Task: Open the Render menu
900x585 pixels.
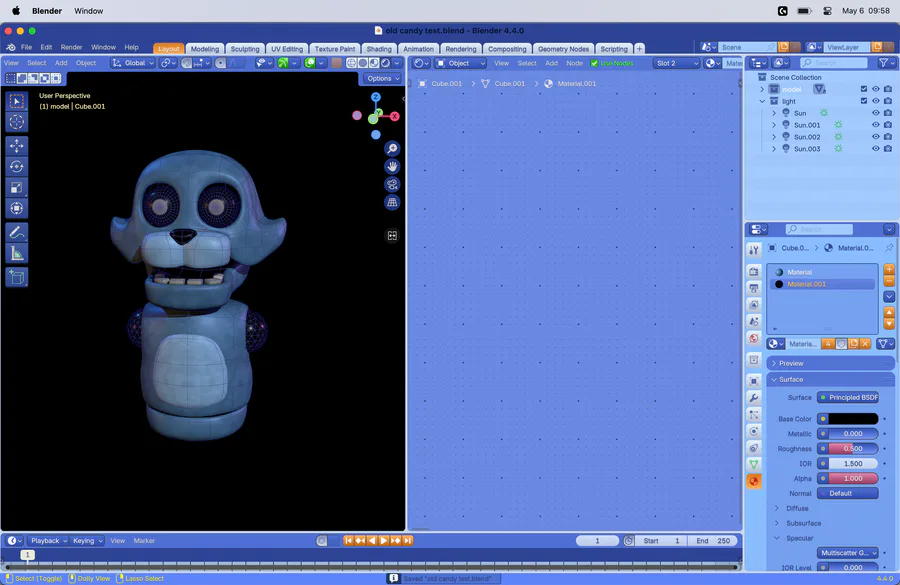Action: coord(71,47)
